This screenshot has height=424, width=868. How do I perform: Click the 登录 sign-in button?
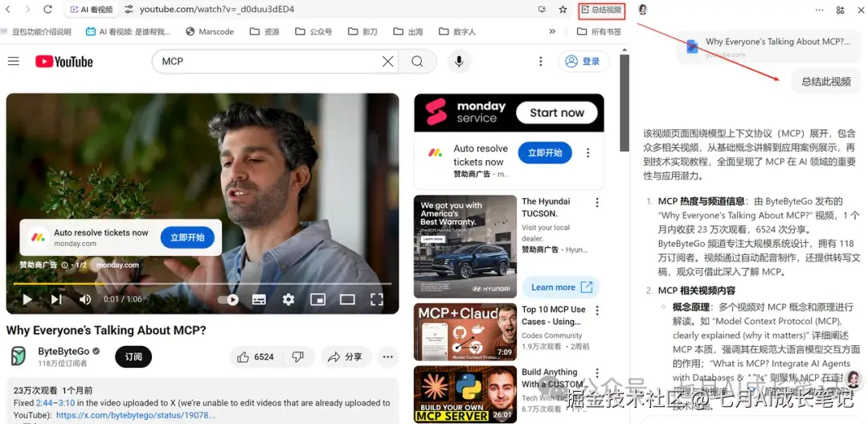583,61
